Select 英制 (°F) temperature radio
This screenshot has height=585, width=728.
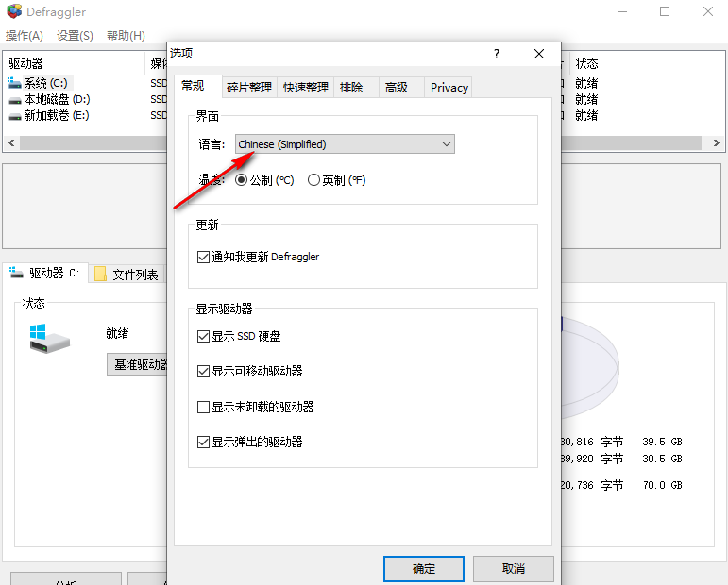tap(313, 180)
